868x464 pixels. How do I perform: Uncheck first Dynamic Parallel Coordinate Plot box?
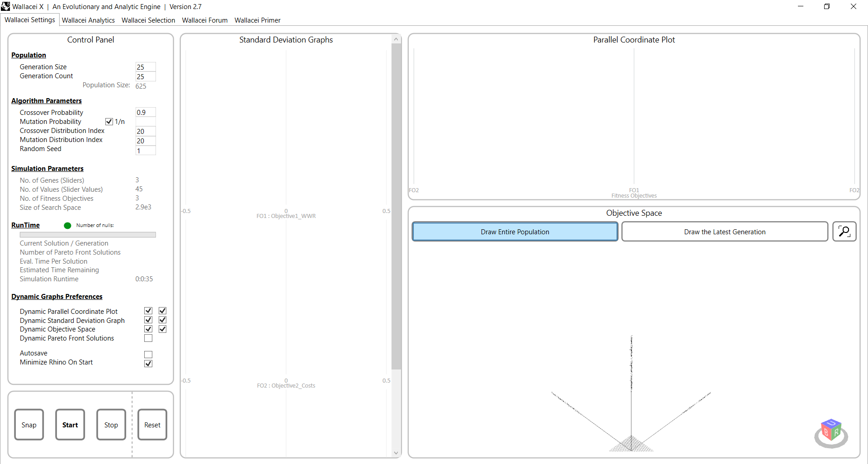(148, 311)
